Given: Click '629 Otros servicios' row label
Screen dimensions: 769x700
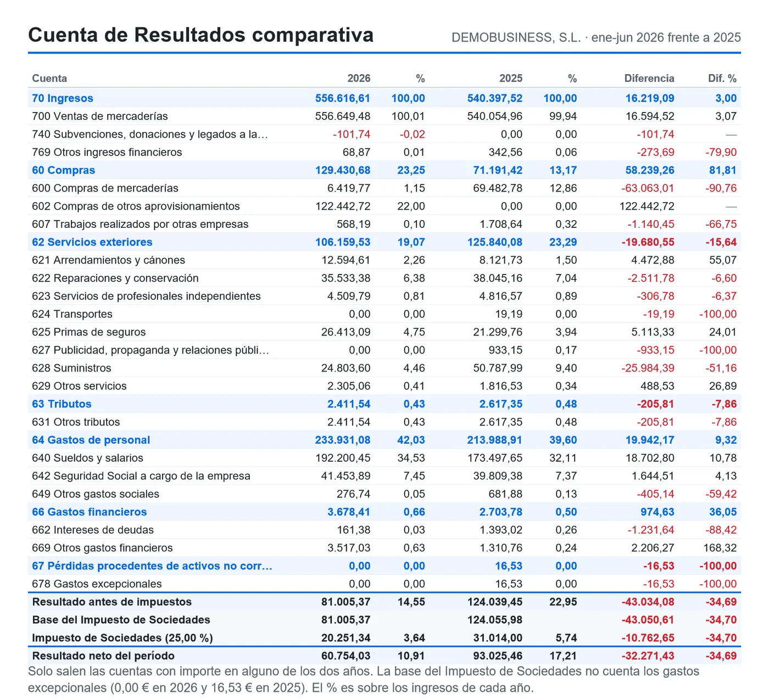Looking at the screenshot, I should 79,386.
